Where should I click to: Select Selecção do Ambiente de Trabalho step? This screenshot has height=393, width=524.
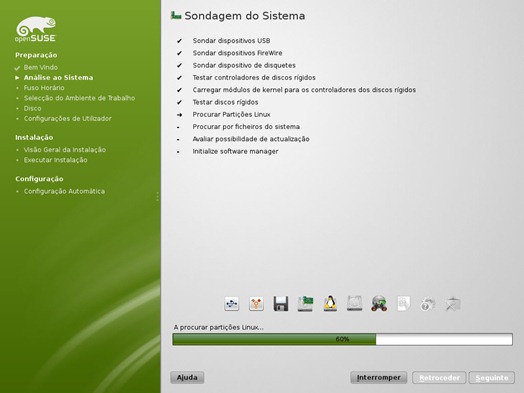point(80,98)
